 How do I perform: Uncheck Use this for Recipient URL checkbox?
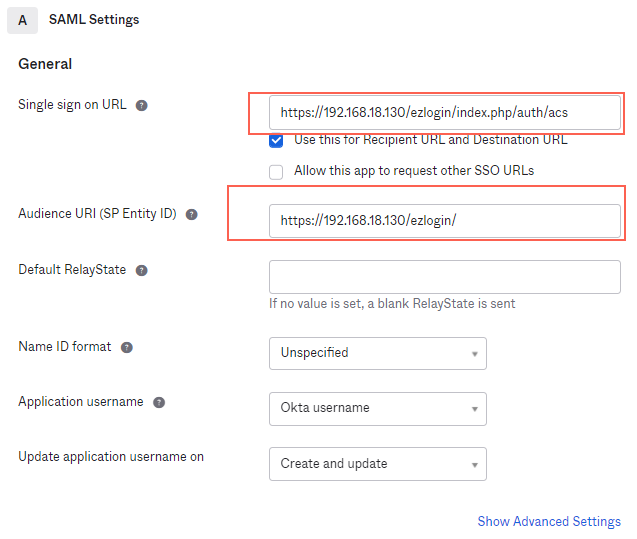coord(276,141)
